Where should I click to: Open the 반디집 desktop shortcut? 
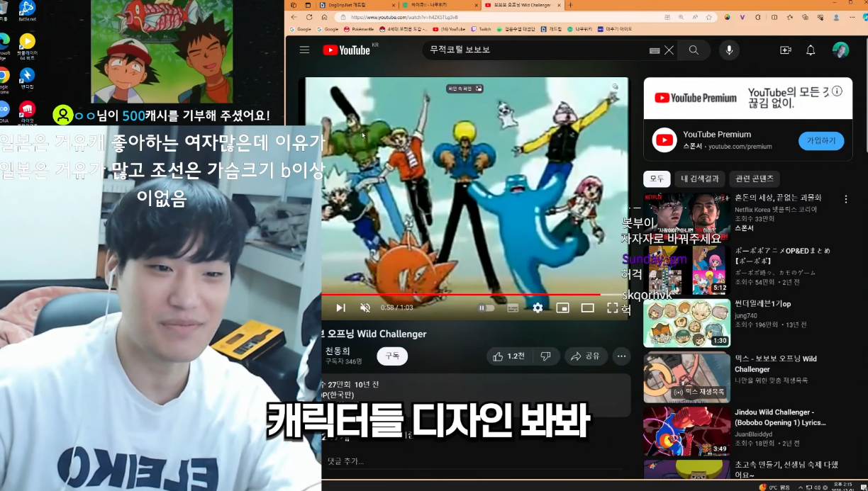point(27,78)
